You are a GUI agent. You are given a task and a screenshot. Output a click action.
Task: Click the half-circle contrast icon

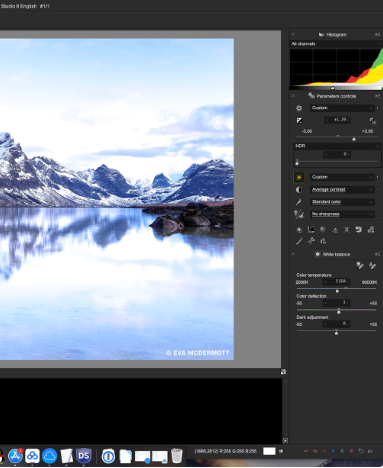coord(299,190)
